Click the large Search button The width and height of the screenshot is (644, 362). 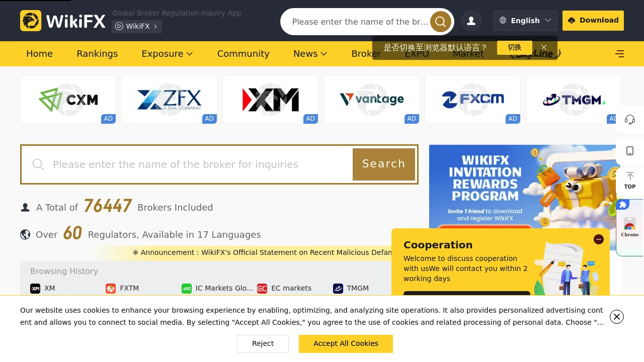[384, 164]
